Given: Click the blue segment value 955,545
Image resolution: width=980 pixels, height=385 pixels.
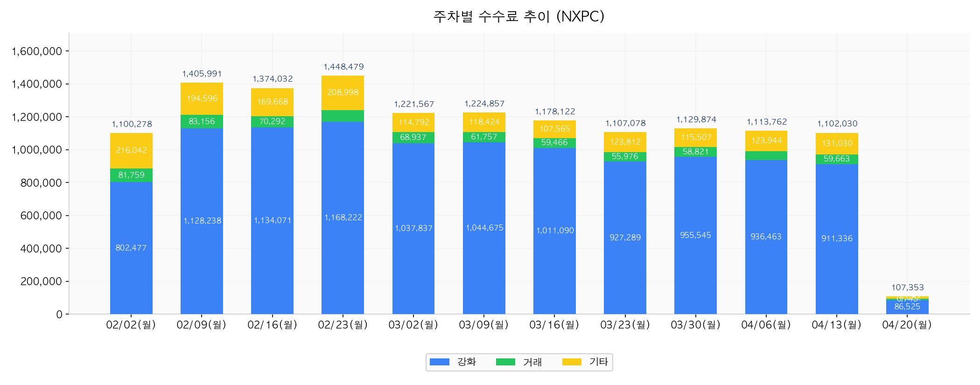Looking at the screenshot, I should coord(696,235).
